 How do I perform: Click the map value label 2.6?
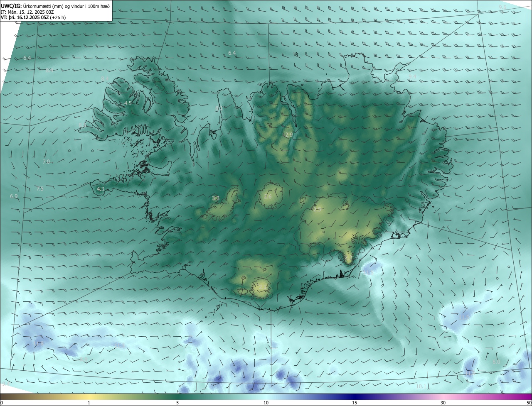click(x=268, y=196)
